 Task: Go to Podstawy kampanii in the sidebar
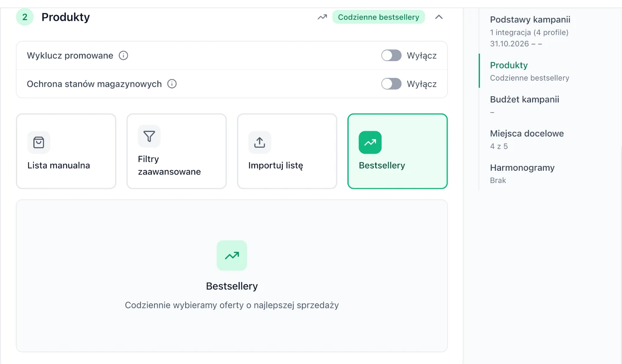[x=530, y=19]
